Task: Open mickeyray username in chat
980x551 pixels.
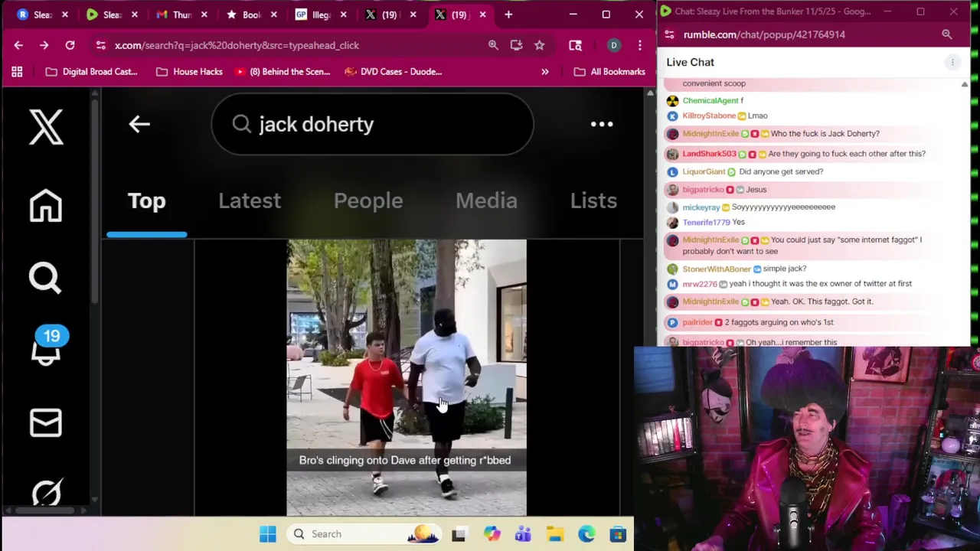Action: tap(701, 207)
